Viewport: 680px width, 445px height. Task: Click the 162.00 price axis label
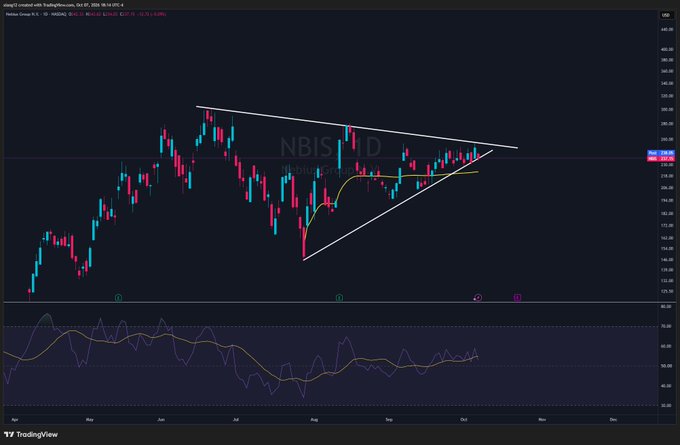[x=667, y=238]
